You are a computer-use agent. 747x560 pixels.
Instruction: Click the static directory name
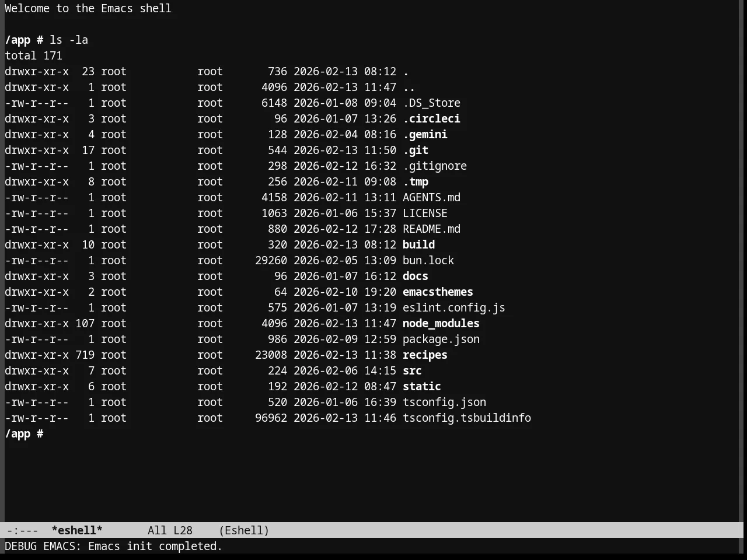[x=422, y=387]
